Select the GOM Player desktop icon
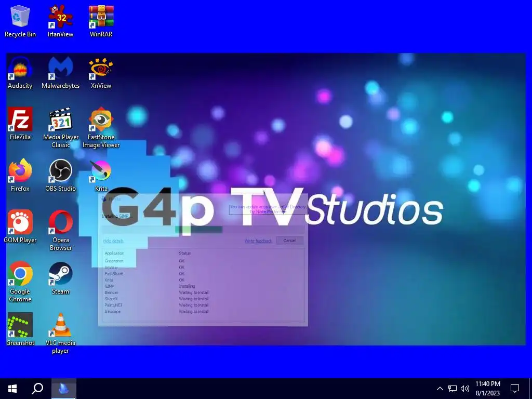The height and width of the screenshot is (399, 532). click(x=20, y=227)
